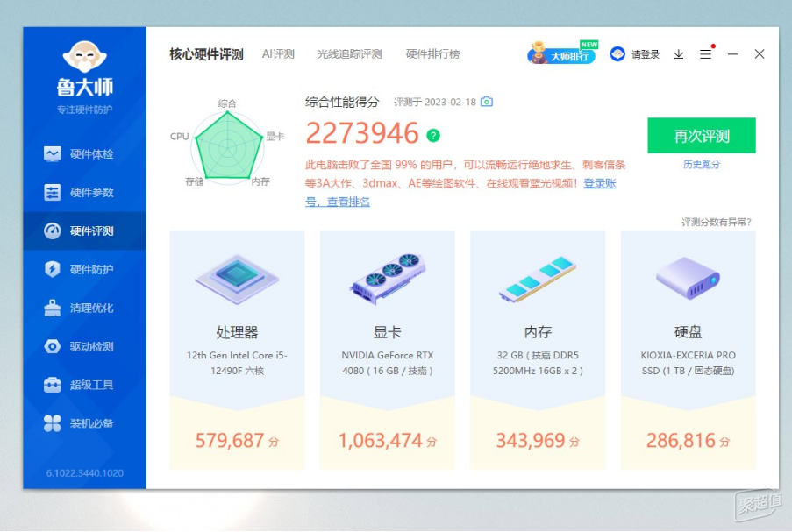Click the 内存 card title

538,332
